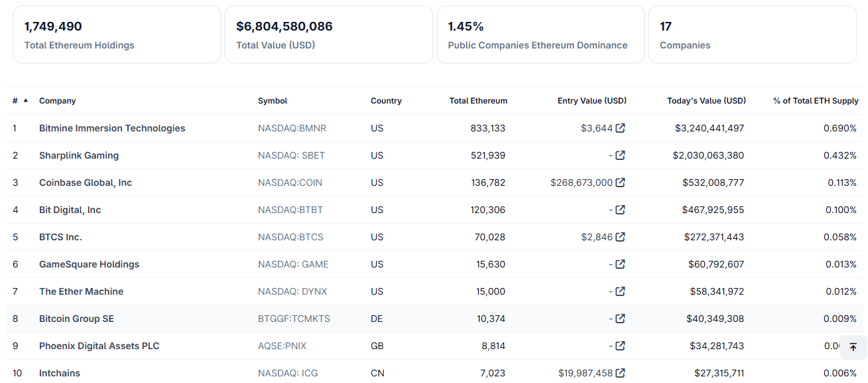Click symbol BTGGF:TCMKTS

tap(294, 319)
